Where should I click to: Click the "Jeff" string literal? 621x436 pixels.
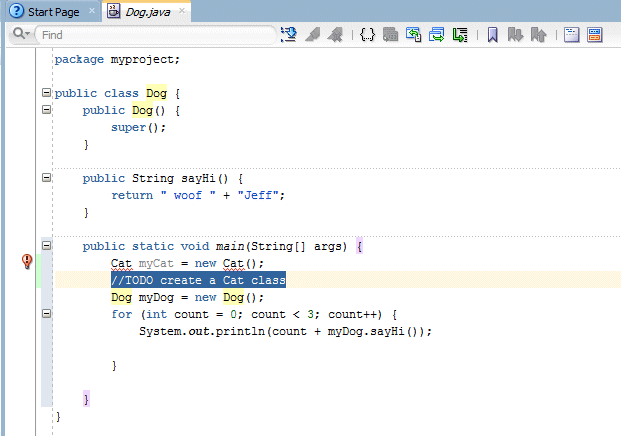tap(258, 195)
